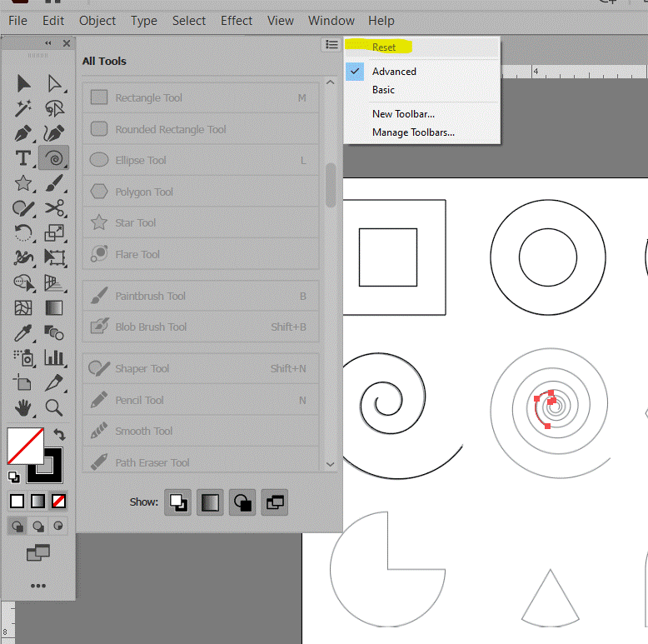Select the Mesh tool
The height and width of the screenshot is (644, 648).
pos(23,308)
